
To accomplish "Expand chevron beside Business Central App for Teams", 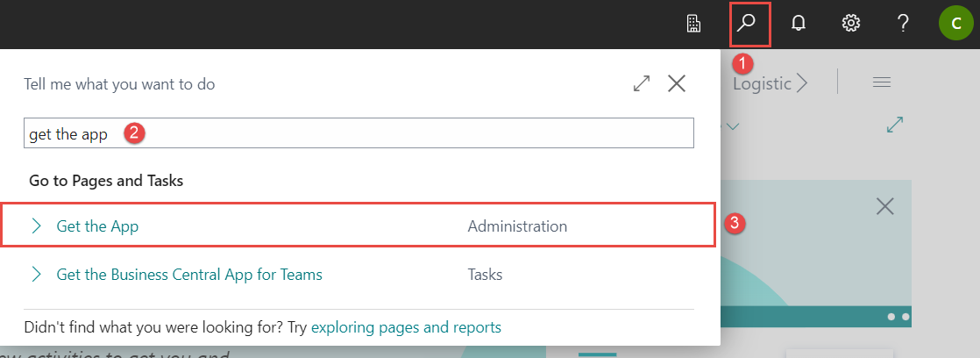I will [x=37, y=275].
